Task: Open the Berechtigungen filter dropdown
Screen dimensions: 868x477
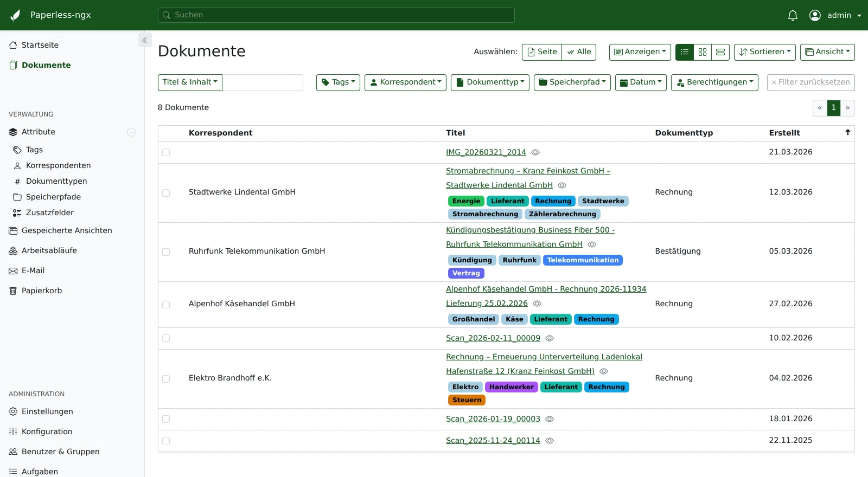Action: [714, 82]
